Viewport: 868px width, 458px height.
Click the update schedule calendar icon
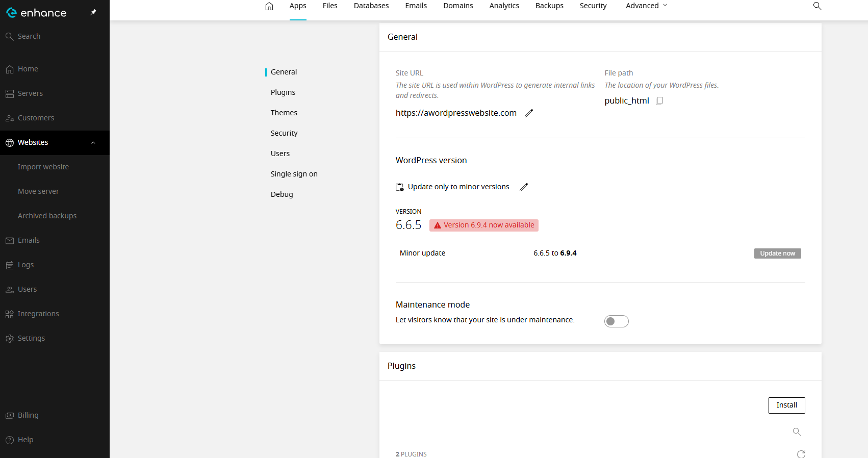coord(400,187)
